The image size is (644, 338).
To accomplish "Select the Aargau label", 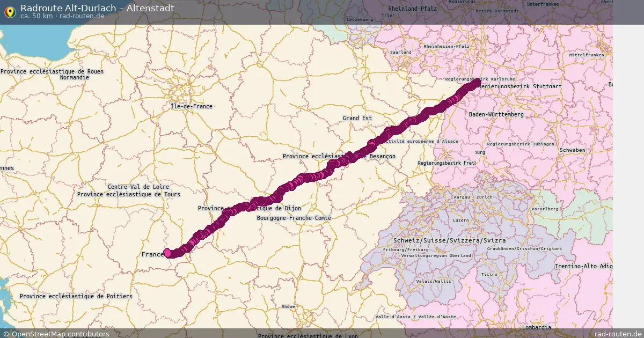I will click(x=462, y=197).
